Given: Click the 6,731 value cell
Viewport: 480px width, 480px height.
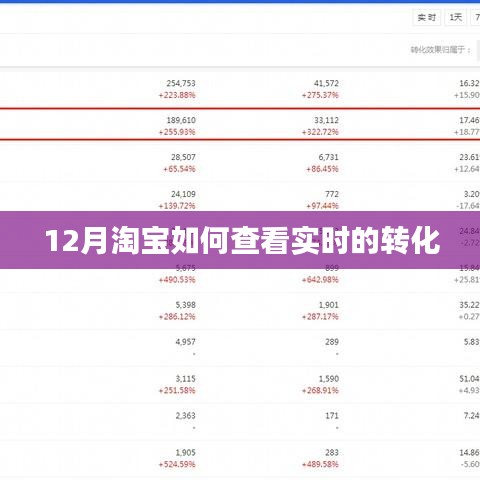Looking at the screenshot, I should (x=328, y=157).
